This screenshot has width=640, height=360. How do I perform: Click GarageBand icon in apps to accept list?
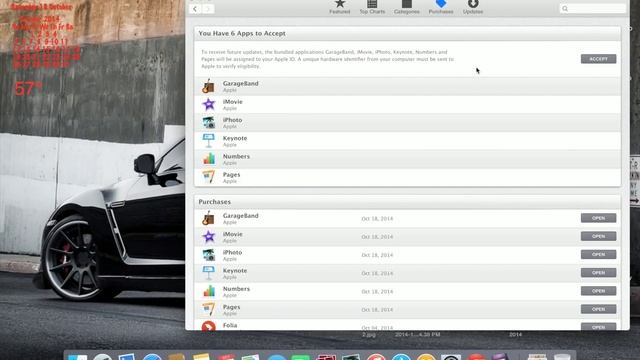209,86
